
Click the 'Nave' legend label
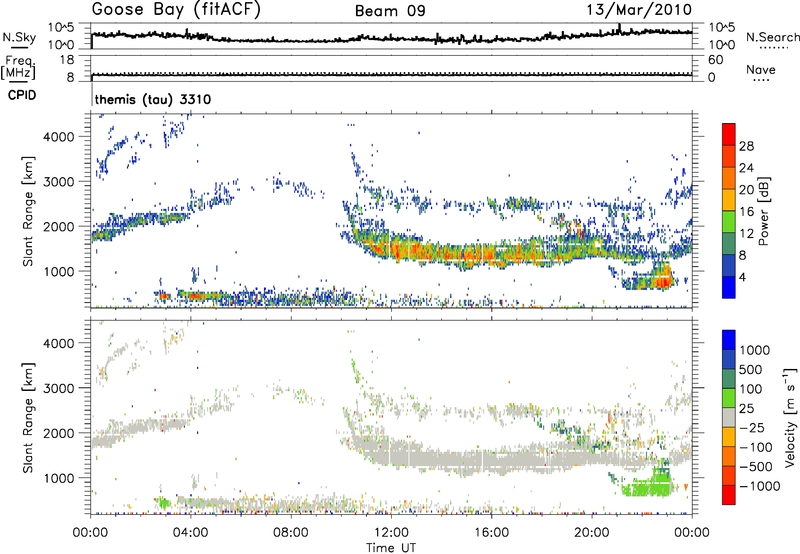click(761, 69)
